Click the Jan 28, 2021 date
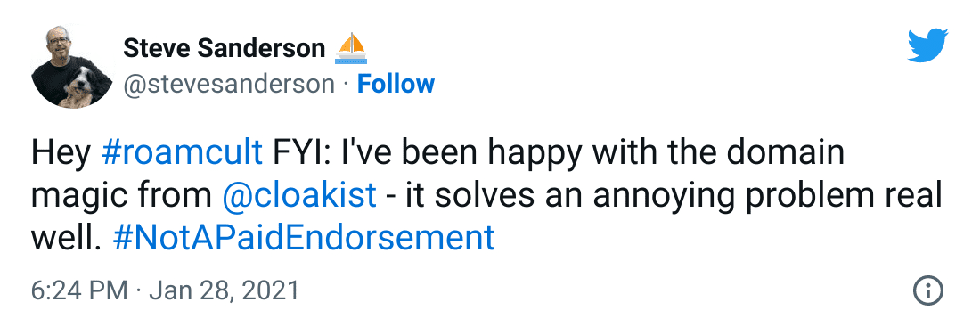 pyautogui.click(x=222, y=290)
